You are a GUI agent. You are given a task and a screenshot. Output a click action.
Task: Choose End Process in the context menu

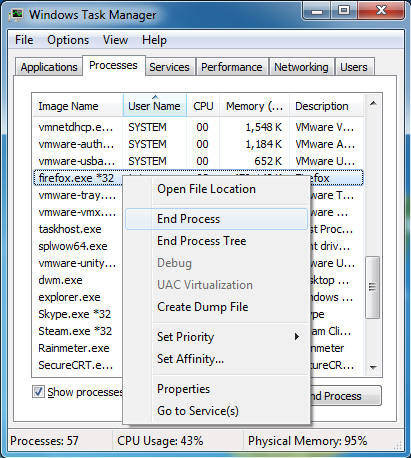click(216, 219)
